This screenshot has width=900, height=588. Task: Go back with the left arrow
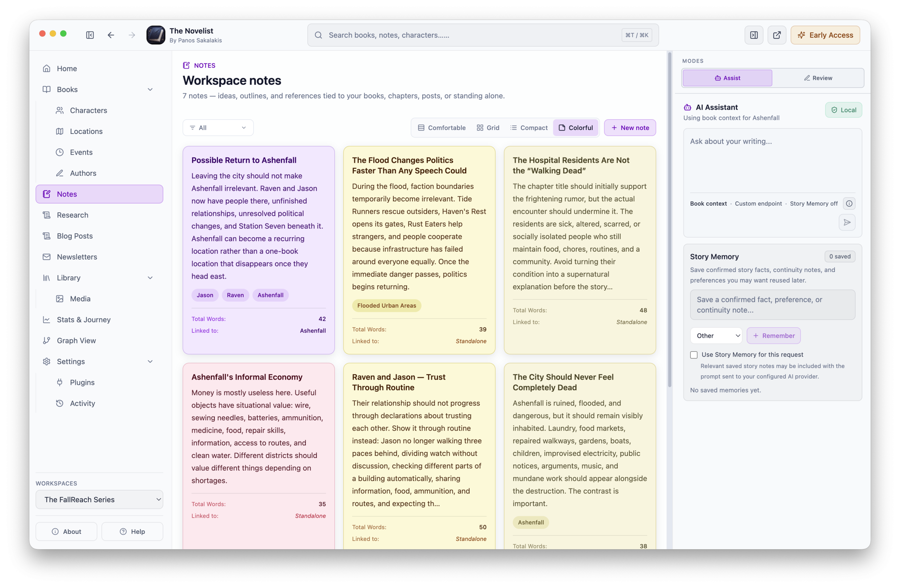tap(111, 35)
